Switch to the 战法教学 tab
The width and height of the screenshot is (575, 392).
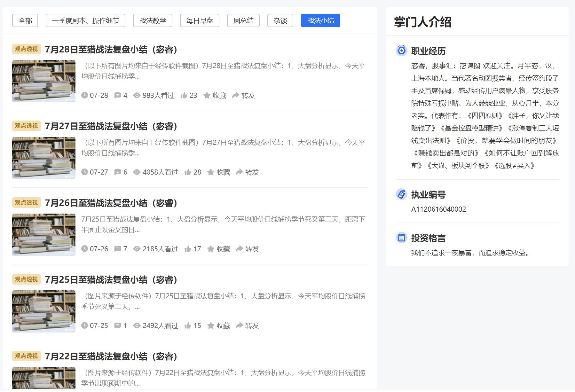coord(153,20)
